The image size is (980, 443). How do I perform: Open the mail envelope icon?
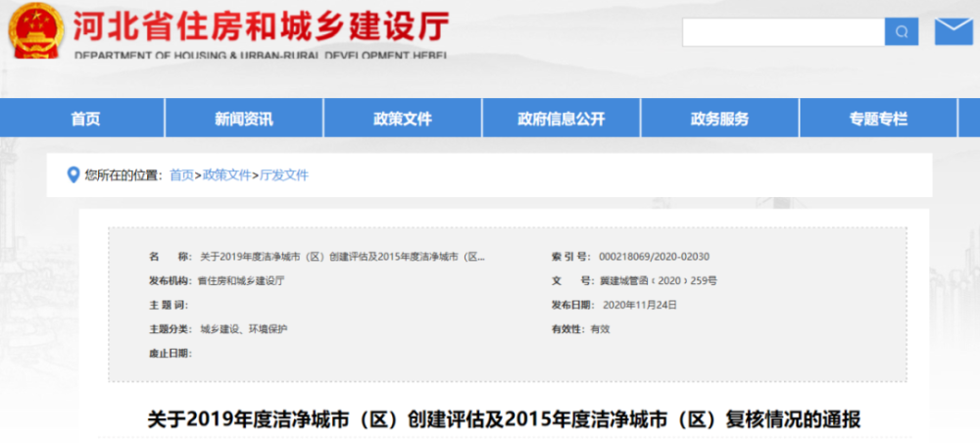[953, 31]
